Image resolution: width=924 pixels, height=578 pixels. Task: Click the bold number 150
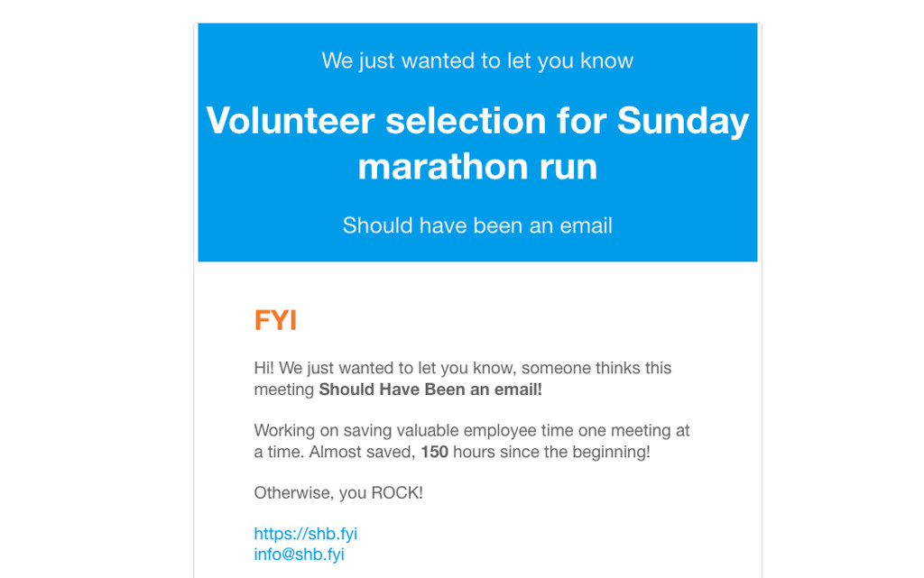(x=434, y=452)
